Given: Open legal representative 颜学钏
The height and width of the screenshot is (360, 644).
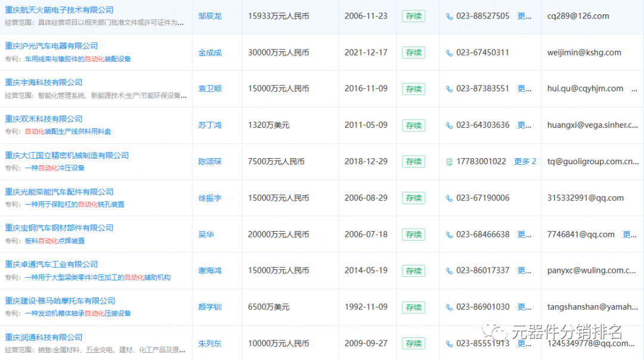Looking at the screenshot, I should 210,307.
